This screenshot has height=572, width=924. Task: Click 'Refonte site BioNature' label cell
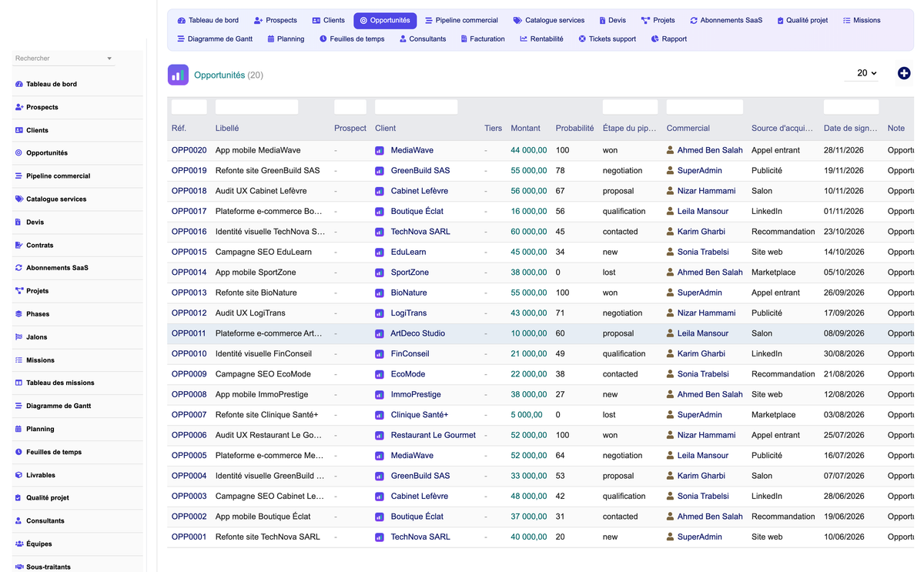coord(256,293)
